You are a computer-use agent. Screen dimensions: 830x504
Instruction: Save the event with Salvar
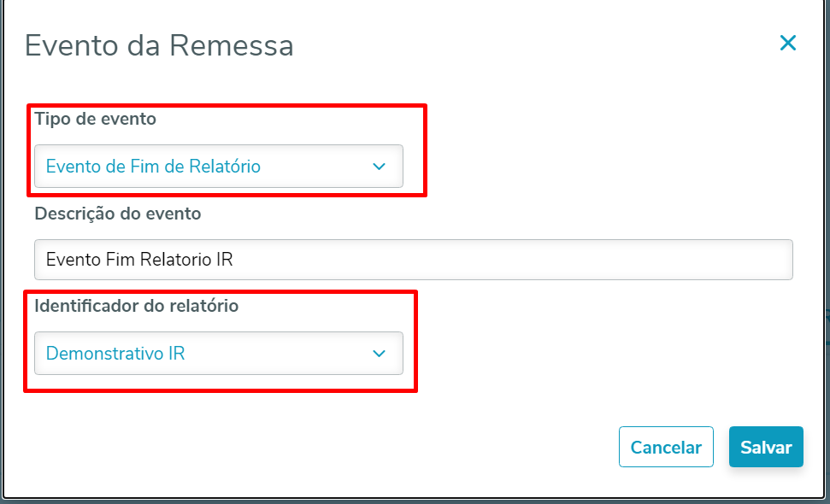click(765, 447)
